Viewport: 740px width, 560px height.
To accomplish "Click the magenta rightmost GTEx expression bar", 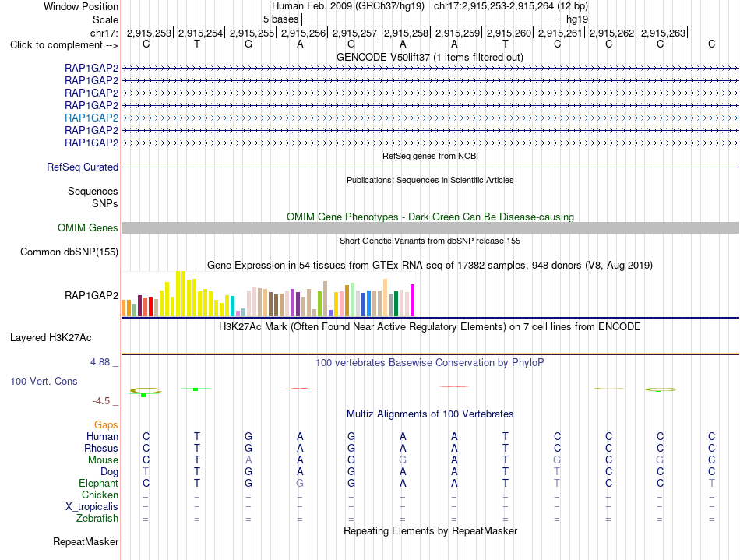I will [413, 300].
